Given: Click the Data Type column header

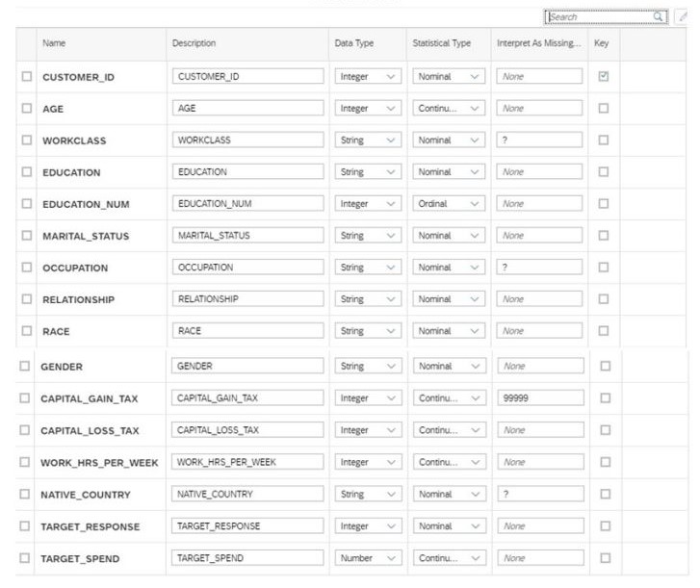Looking at the screenshot, I should click(353, 44).
